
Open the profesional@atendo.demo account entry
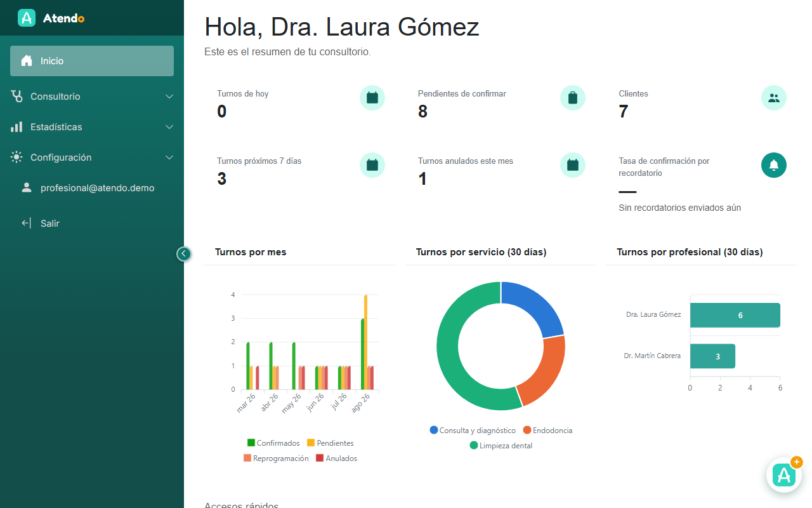pyautogui.click(x=92, y=188)
